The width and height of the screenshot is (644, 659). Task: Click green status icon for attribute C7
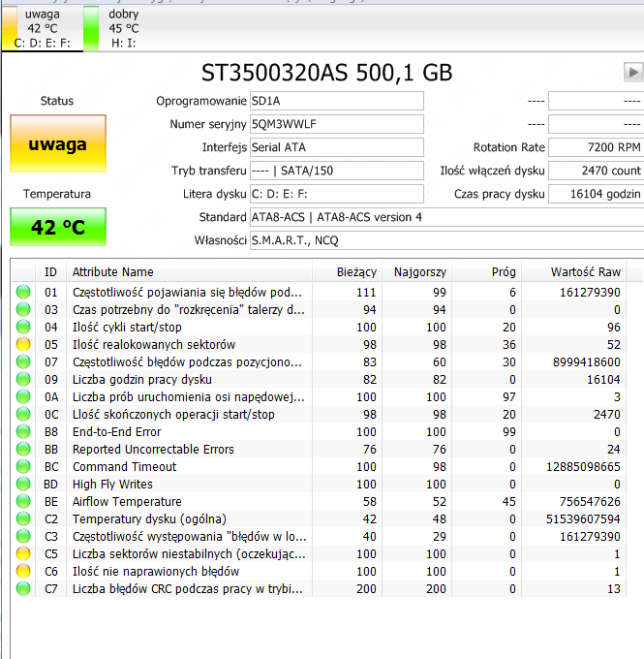point(23,589)
